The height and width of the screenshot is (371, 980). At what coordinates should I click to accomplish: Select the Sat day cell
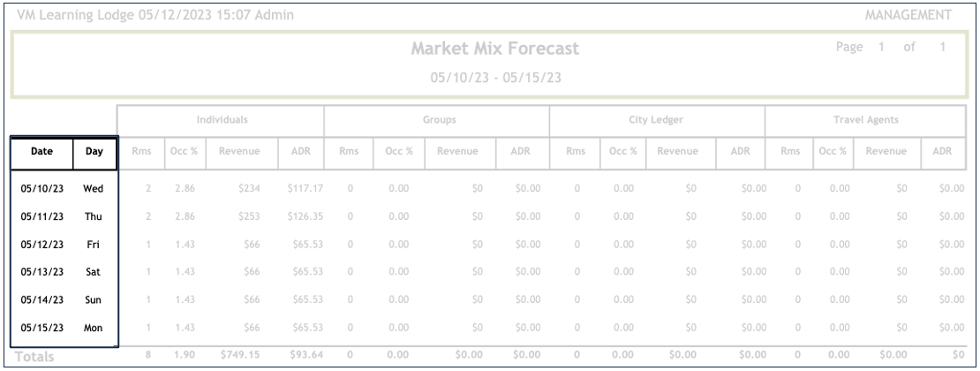click(94, 272)
